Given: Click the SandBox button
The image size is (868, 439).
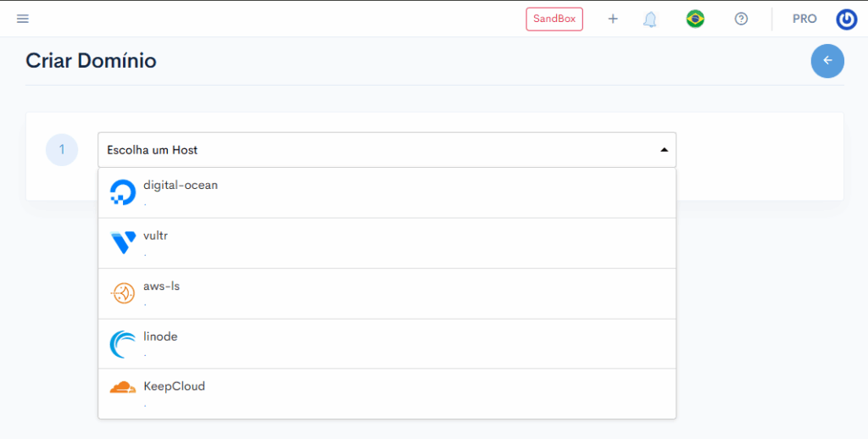Looking at the screenshot, I should point(554,19).
